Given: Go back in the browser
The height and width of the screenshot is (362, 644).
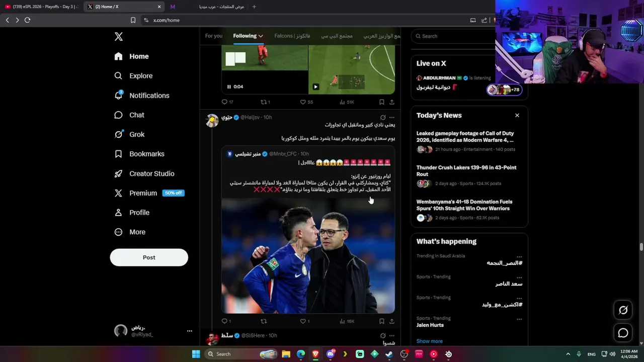Looking at the screenshot, I should [7, 20].
